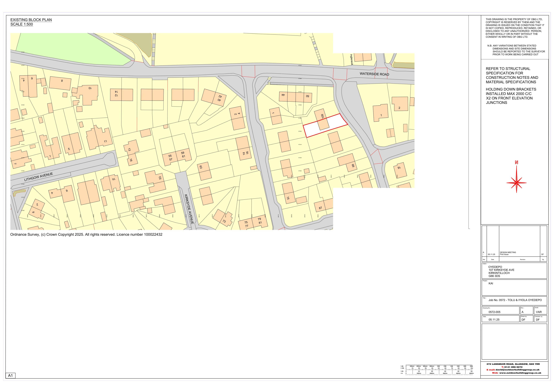Click the N.B. ANY VARIATIONS dimensions note
555x392 pixels.
[516, 50]
